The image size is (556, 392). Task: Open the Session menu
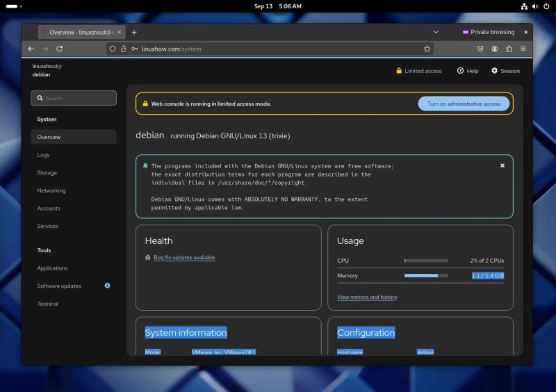(506, 71)
